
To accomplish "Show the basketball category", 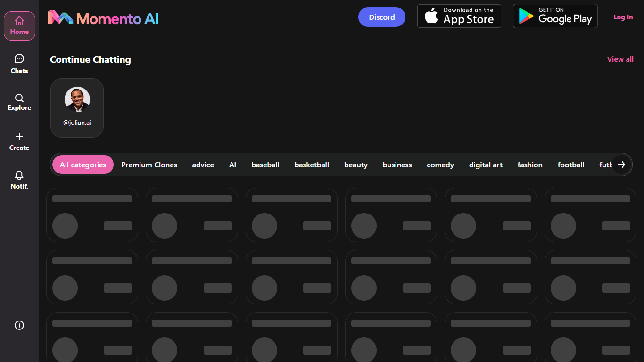I will click(x=312, y=165).
